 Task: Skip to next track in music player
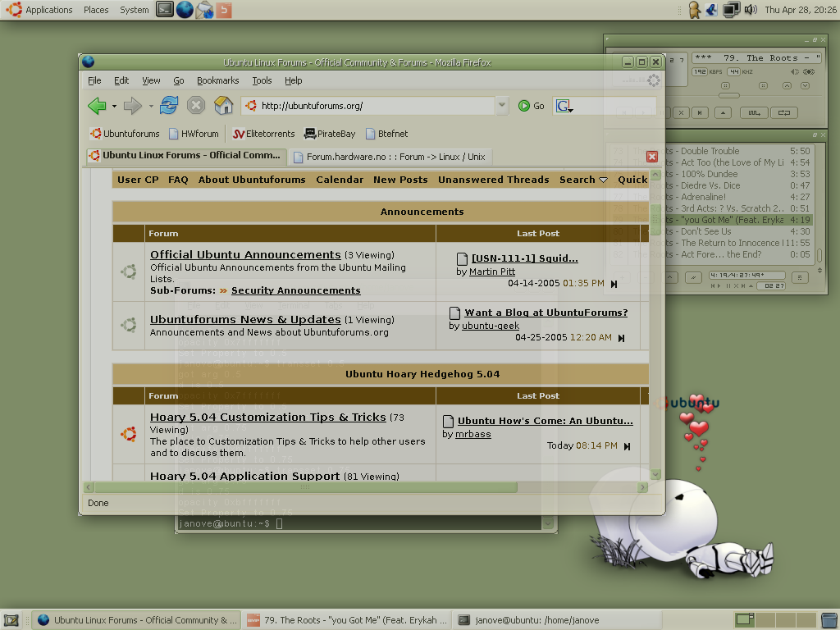(700, 112)
